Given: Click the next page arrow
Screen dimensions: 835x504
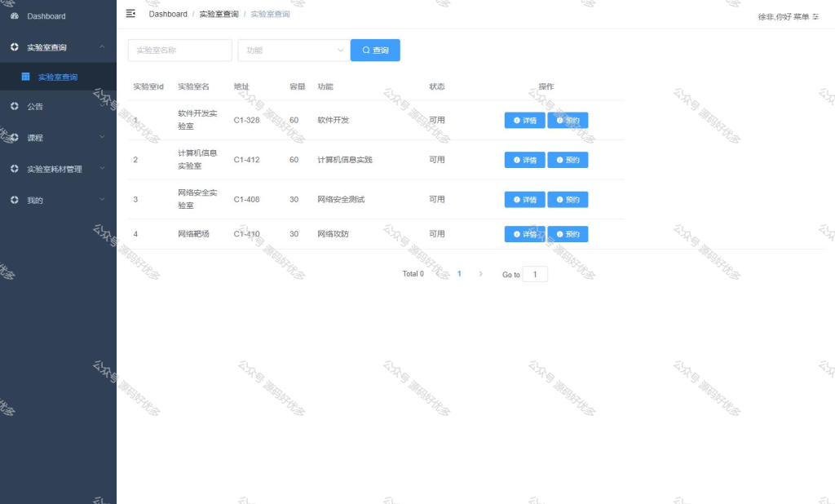Looking at the screenshot, I should (x=480, y=274).
